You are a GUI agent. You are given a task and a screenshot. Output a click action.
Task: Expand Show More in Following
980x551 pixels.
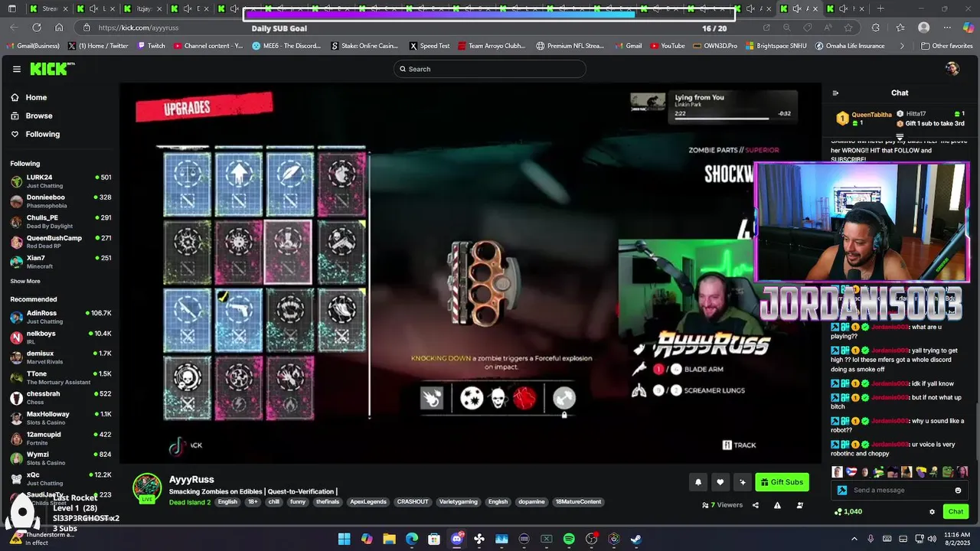(x=25, y=281)
